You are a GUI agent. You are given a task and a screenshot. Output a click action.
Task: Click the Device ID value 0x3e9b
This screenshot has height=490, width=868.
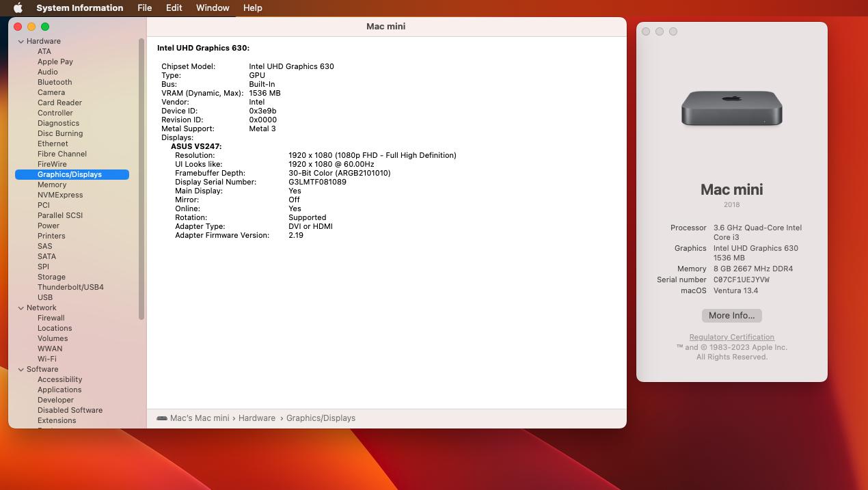click(x=262, y=111)
